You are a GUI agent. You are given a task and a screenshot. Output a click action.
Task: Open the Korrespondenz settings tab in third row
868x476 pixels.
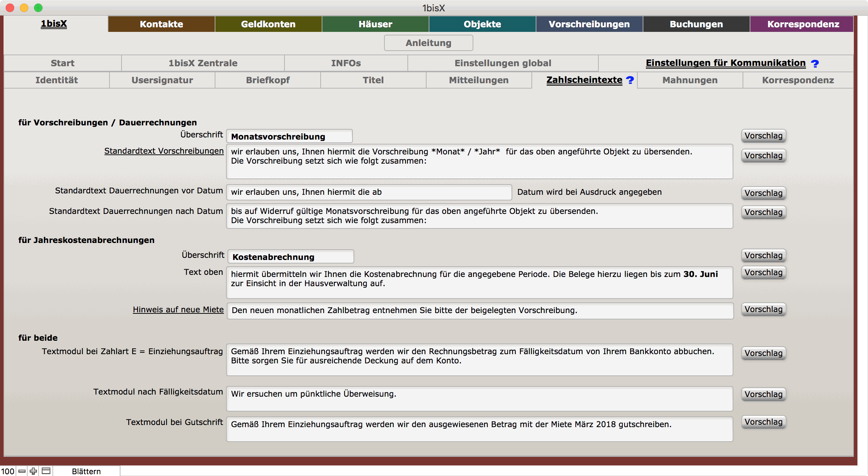798,80
